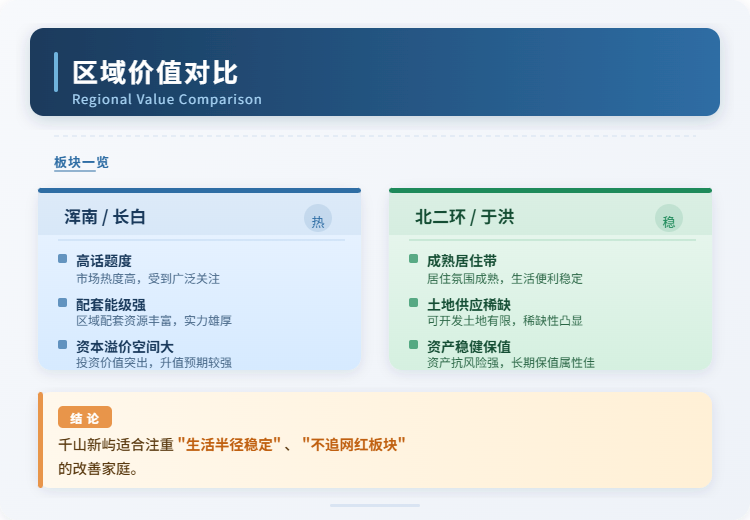Click the words 千山新屿适合注重 in conclusion
This screenshot has height=520, width=750.
click(116, 445)
